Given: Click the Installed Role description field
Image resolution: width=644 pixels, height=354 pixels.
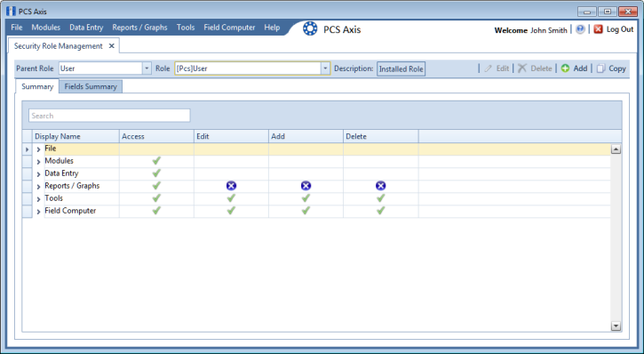Looking at the screenshot, I should pos(401,69).
